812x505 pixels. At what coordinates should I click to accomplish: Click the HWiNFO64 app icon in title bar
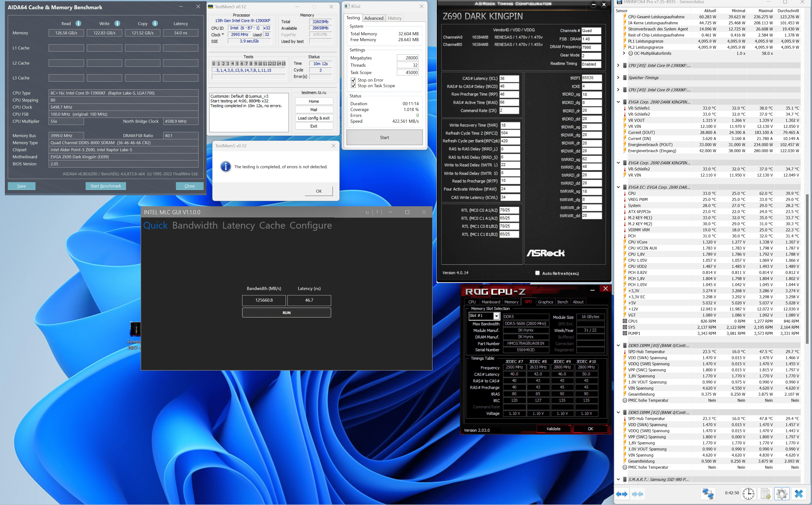(x=620, y=2)
